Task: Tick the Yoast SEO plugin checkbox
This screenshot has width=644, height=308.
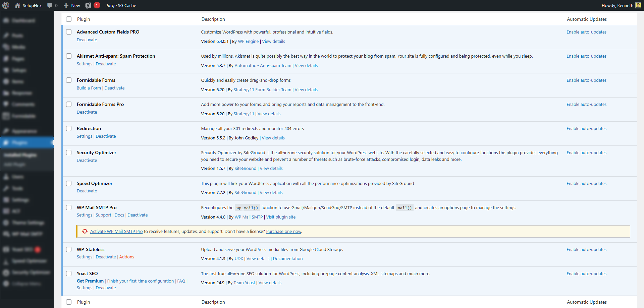Action: coord(69,273)
